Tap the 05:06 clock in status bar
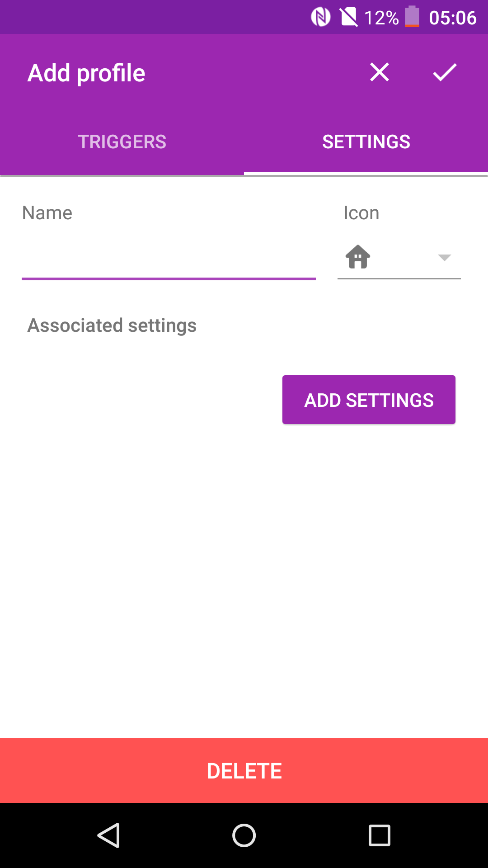Viewport: 488px width, 868px height. [452, 18]
